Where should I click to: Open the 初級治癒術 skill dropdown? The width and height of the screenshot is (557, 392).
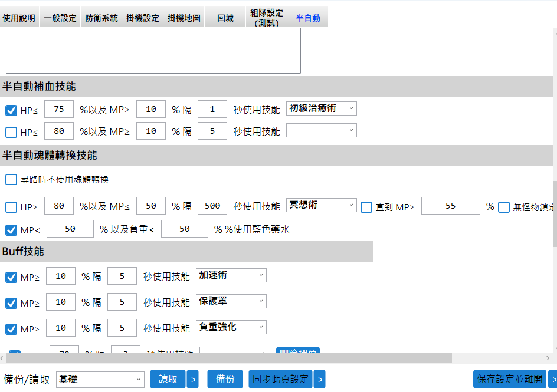tap(322, 108)
